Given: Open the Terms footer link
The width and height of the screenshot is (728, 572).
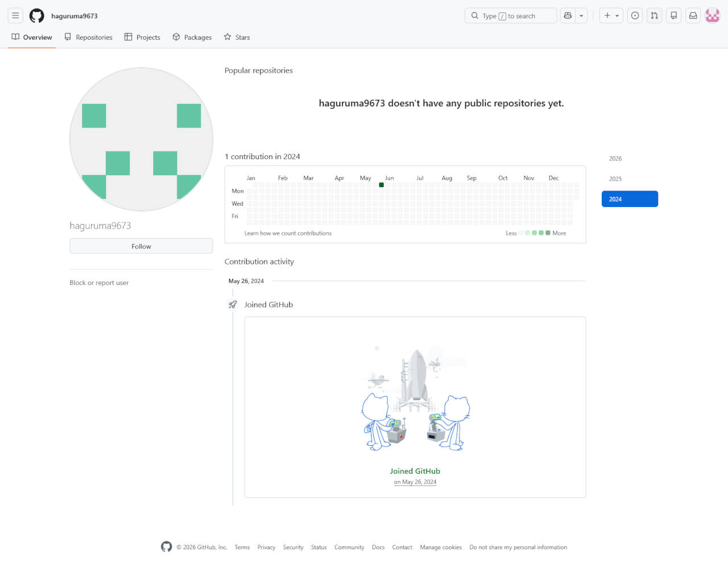Looking at the screenshot, I should (x=242, y=548).
